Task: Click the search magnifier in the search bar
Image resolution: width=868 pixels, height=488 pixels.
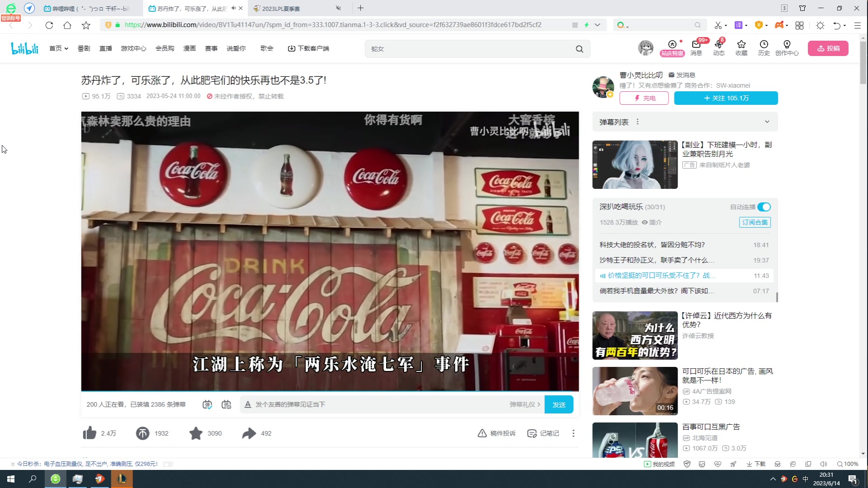Action: 579,48
